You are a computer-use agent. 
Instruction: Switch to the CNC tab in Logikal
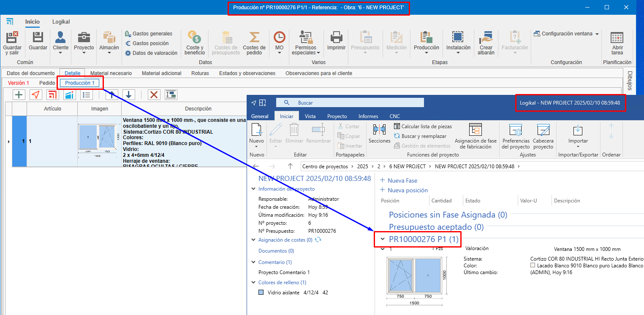pyautogui.click(x=394, y=116)
